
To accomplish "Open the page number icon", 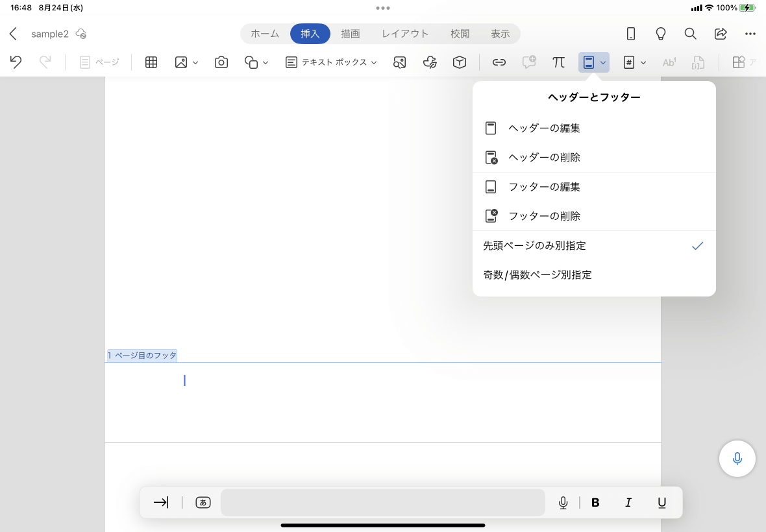I will 629,62.
